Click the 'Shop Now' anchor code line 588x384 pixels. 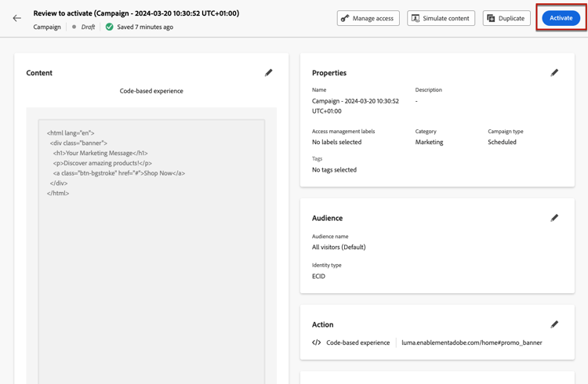[119, 173]
